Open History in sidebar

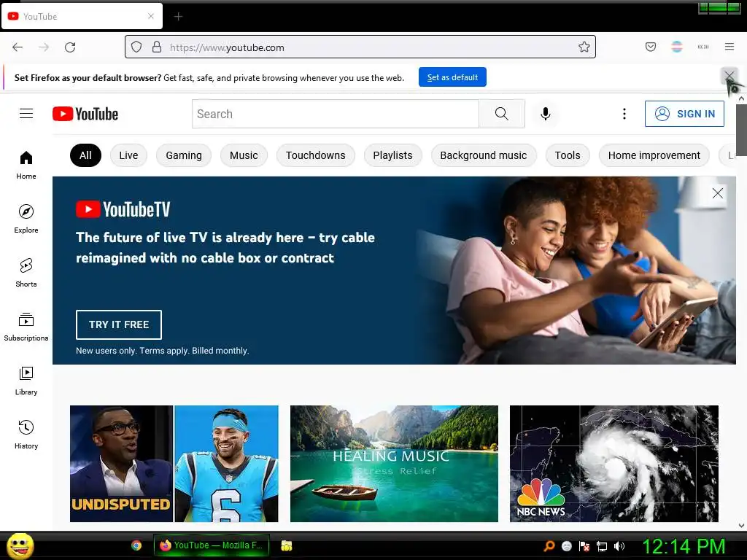point(26,435)
